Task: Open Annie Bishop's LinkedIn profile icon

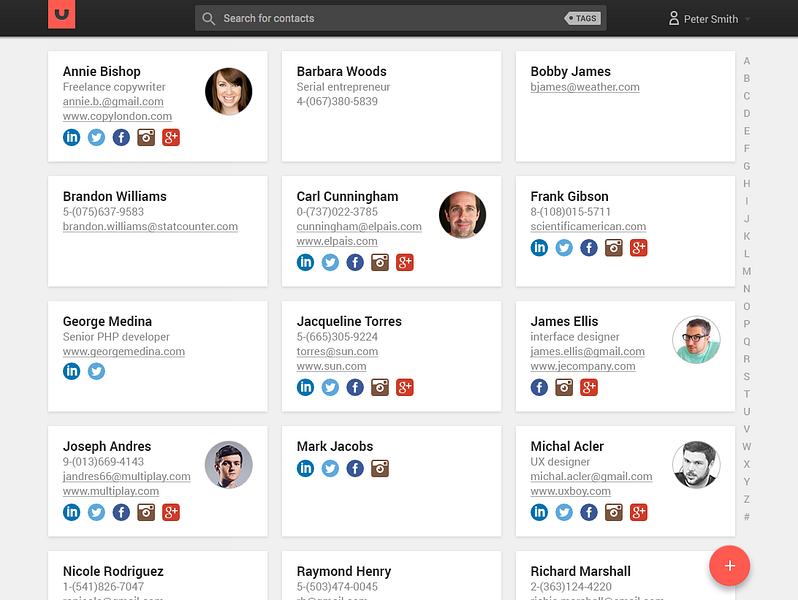Action: [71, 137]
